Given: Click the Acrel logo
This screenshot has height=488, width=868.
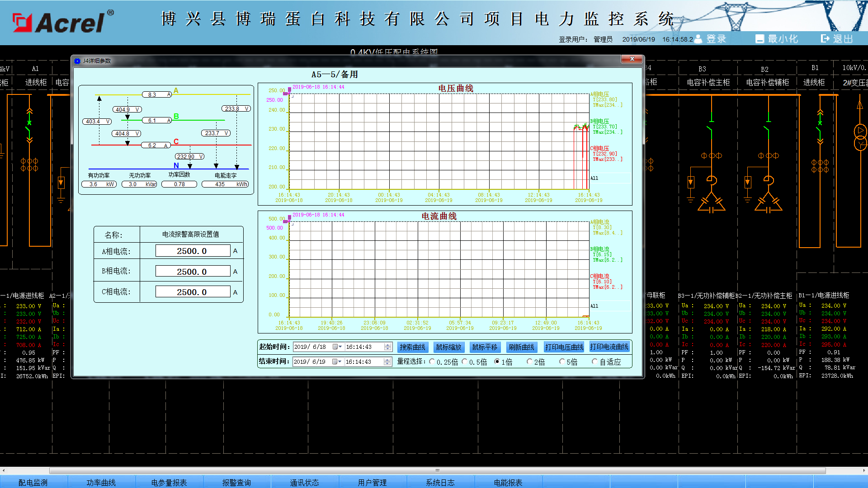Looking at the screenshot, I should pos(63,21).
